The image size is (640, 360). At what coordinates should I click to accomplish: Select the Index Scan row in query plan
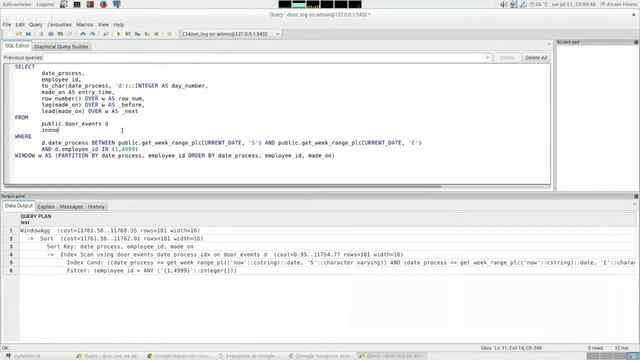(327, 254)
